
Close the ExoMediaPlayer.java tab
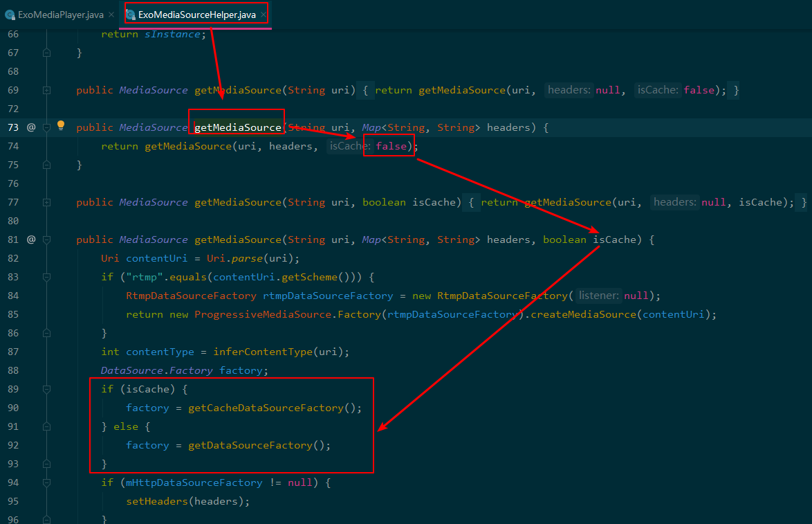click(111, 15)
